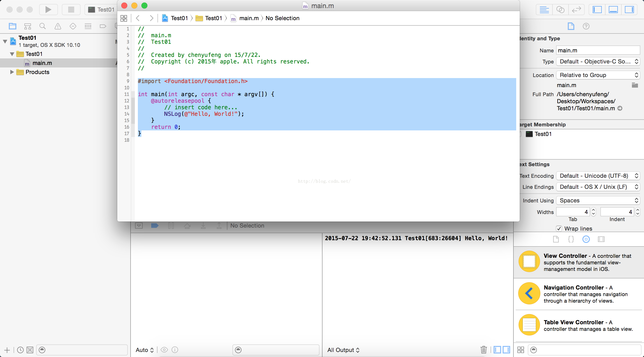
Task: Switch to Version editor view
Action: point(576,10)
